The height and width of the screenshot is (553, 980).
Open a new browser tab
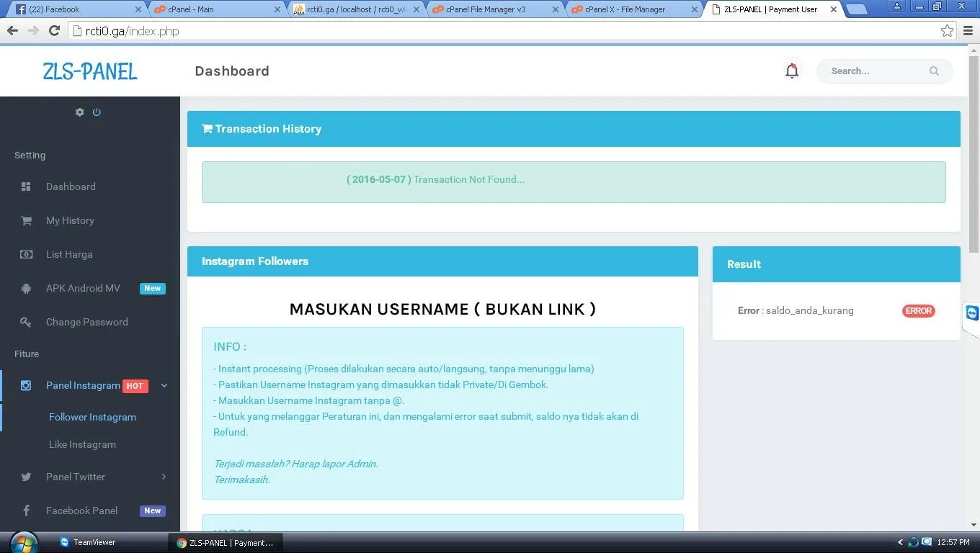[856, 10]
